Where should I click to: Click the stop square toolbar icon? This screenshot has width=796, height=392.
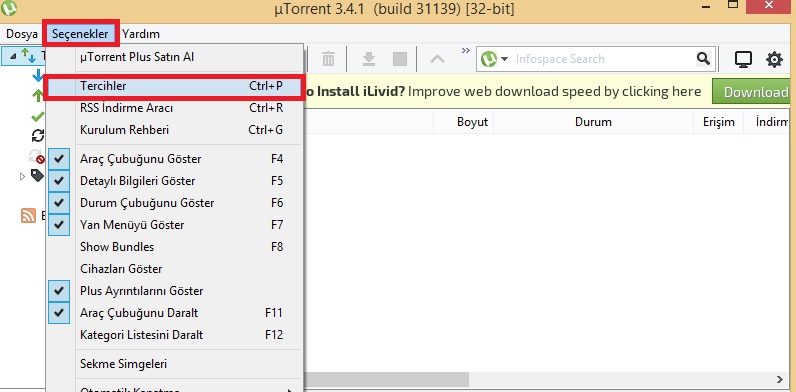(400, 59)
